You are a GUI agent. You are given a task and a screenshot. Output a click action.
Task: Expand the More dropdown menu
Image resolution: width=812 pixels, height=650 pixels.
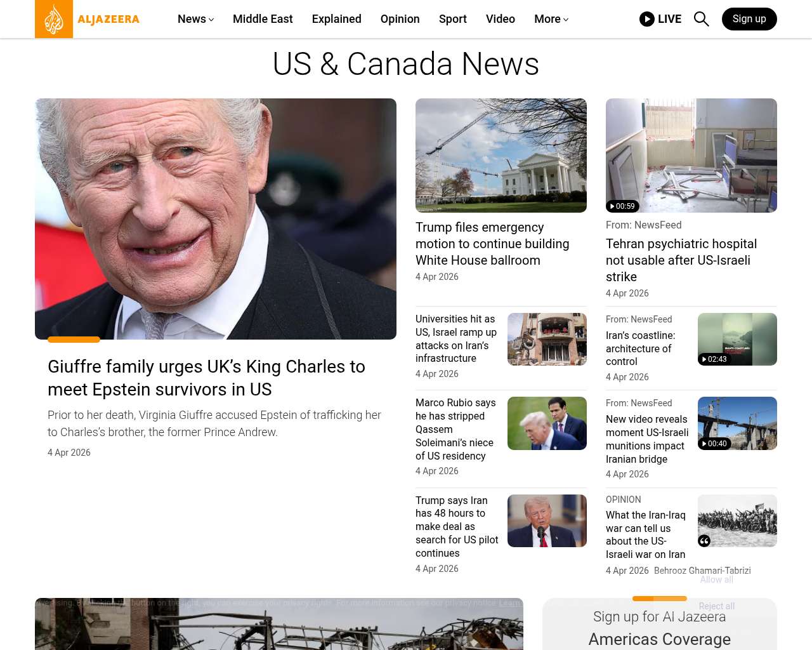pyautogui.click(x=551, y=19)
